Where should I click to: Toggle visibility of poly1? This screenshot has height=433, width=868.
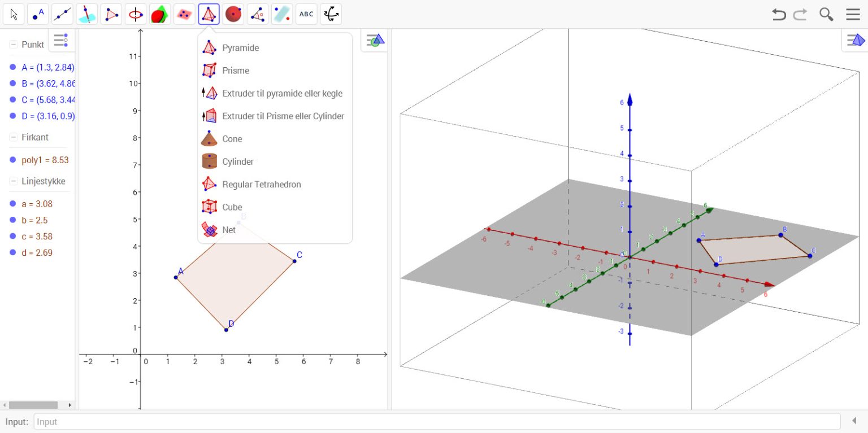(14, 160)
